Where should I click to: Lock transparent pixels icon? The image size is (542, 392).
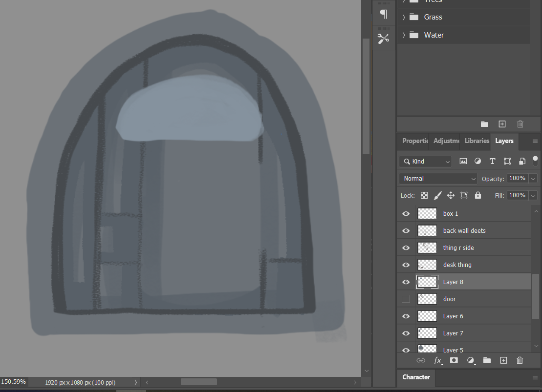pyautogui.click(x=424, y=195)
